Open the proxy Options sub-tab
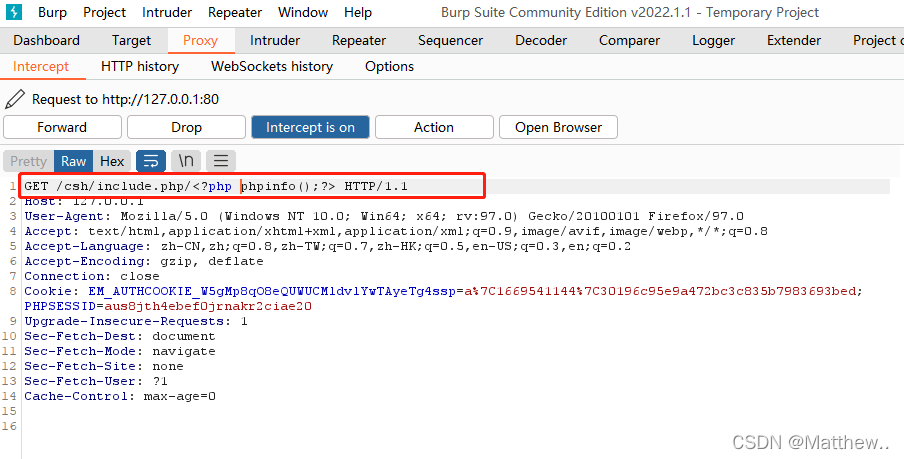Image resolution: width=904 pixels, height=459 pixels. tap(389, 66)
